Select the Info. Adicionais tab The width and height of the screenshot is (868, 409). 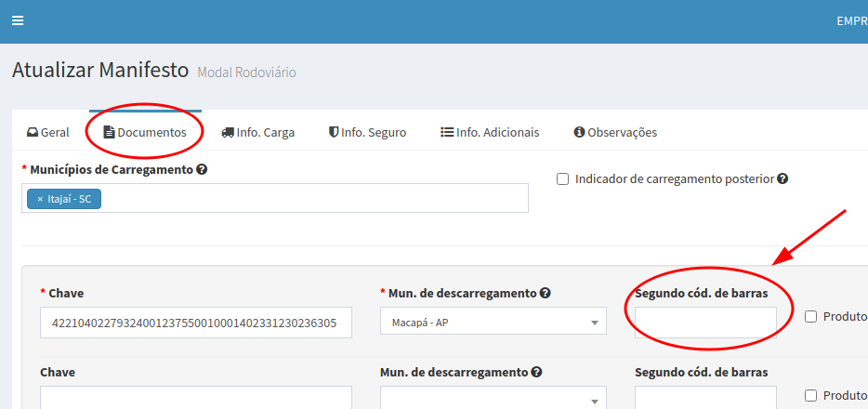489,132
